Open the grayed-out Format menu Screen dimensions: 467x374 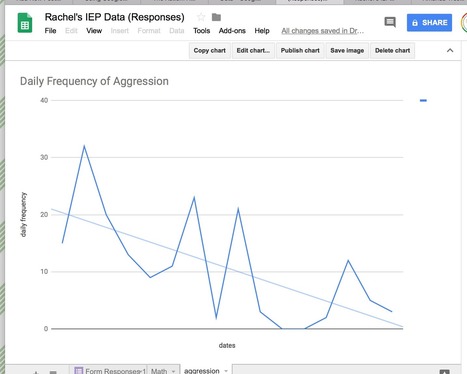point(149,31)
